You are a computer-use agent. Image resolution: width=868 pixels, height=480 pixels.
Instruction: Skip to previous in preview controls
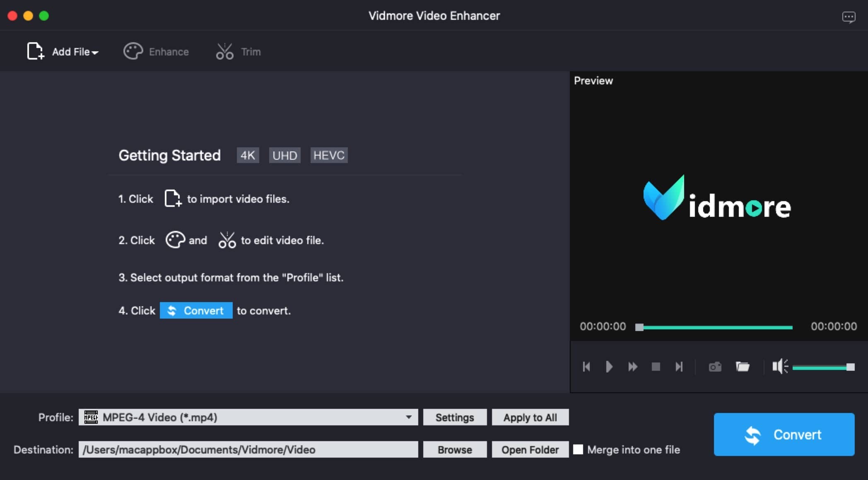586,367
